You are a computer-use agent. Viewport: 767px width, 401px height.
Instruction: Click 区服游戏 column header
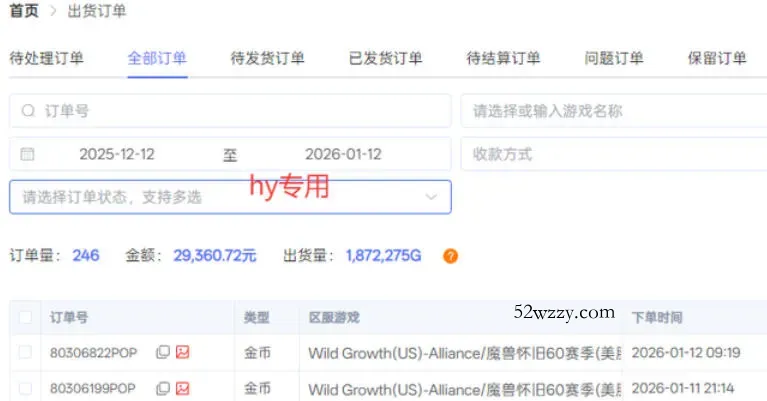click(334, 317)
